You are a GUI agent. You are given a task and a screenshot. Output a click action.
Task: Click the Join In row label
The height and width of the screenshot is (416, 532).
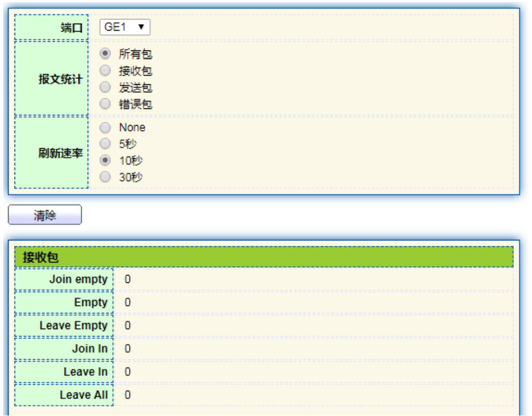[x=90, y=349]
